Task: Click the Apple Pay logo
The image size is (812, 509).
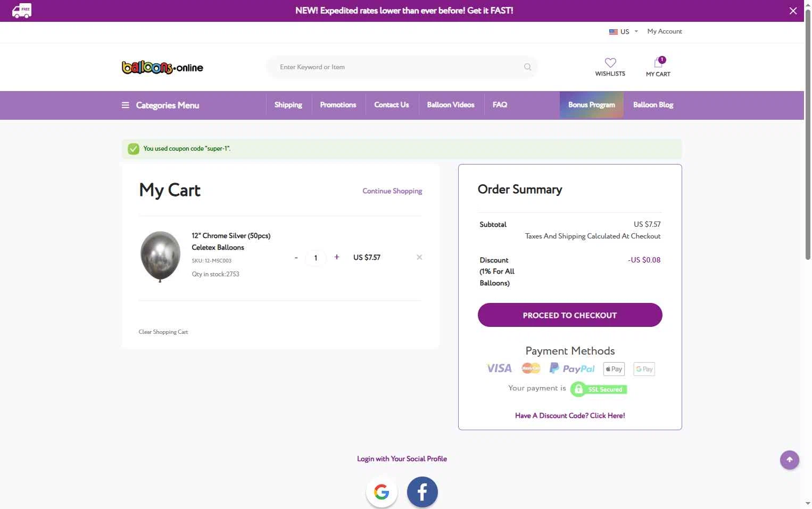Action: (614, 369)
